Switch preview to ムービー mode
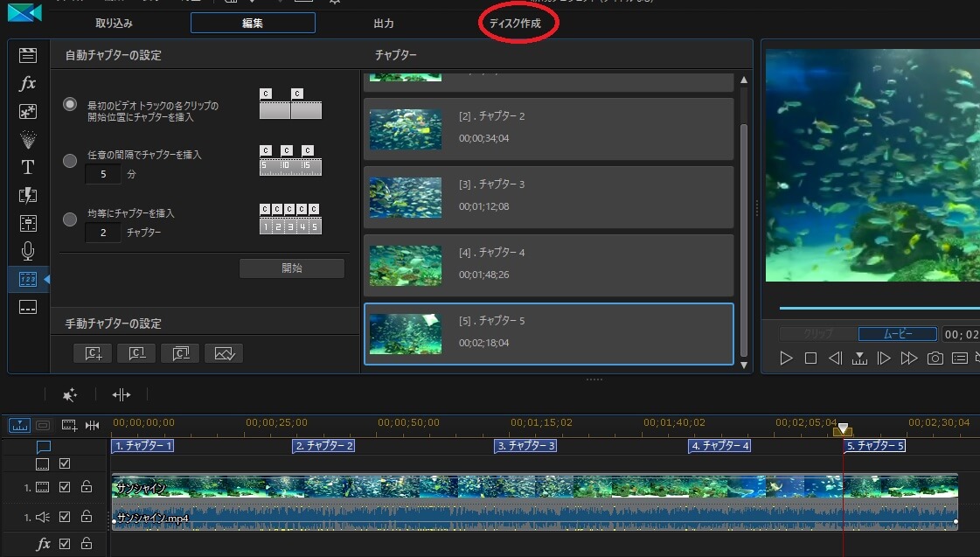Screen dimensions: 980x557 (898, 334)
